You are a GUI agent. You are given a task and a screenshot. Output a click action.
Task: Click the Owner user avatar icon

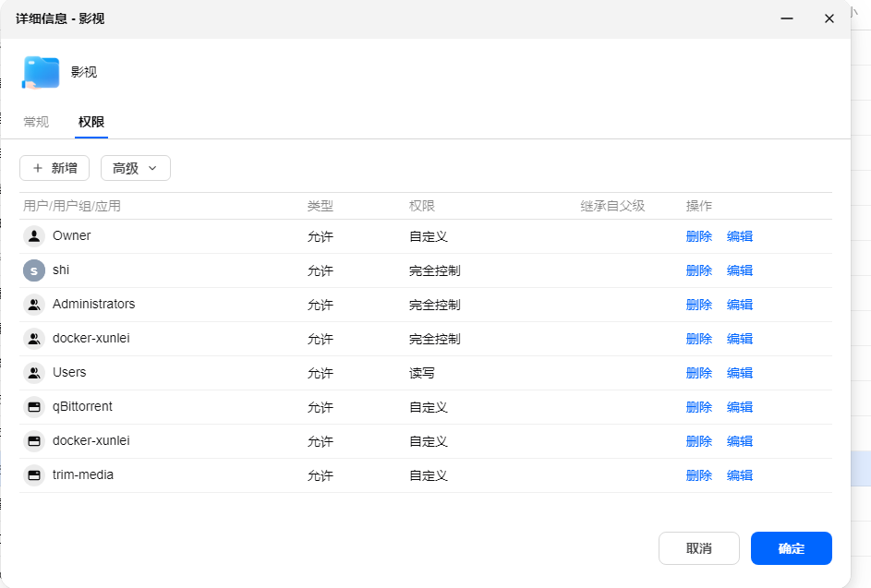pyautogui.click(x=34, y=236)
